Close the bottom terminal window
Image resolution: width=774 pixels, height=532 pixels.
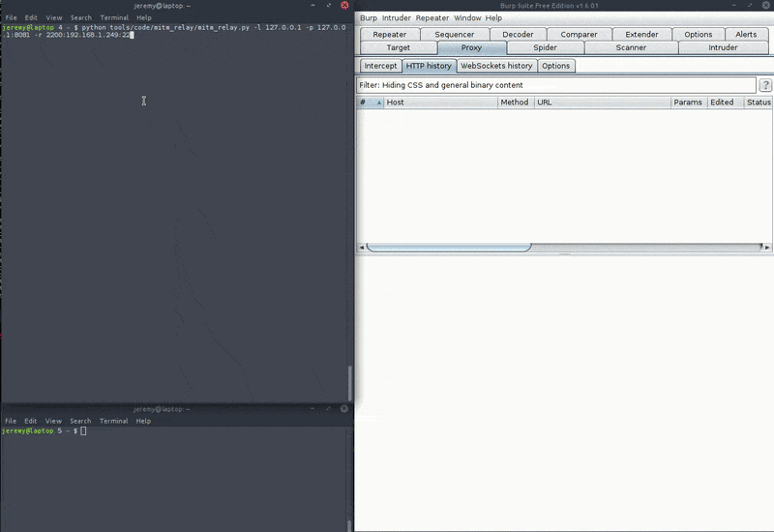coord(344,408)
